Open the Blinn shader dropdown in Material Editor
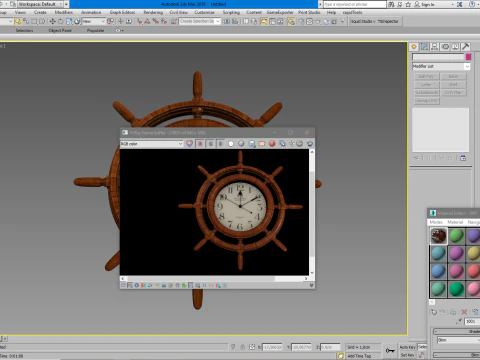 point(458,340)
